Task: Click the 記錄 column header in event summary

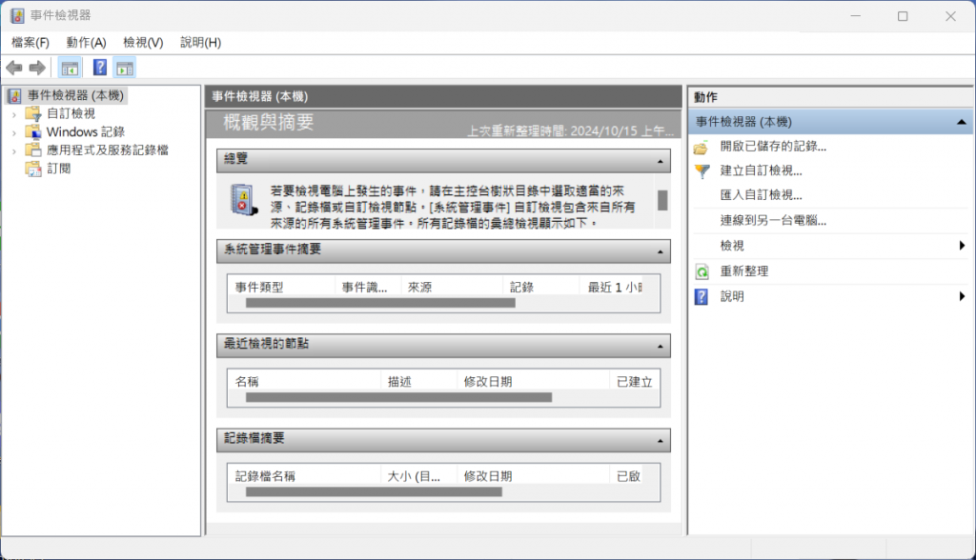Action: pos(540,287)
